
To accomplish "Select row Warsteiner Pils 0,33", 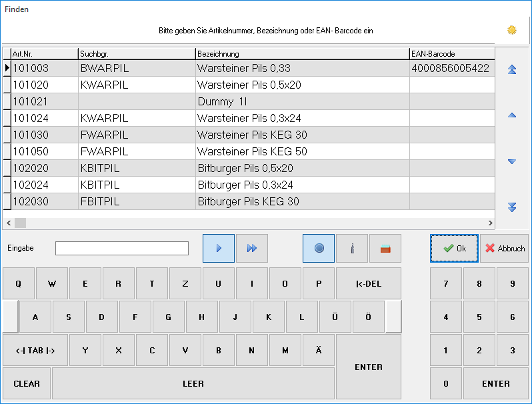I will point(249,68).
